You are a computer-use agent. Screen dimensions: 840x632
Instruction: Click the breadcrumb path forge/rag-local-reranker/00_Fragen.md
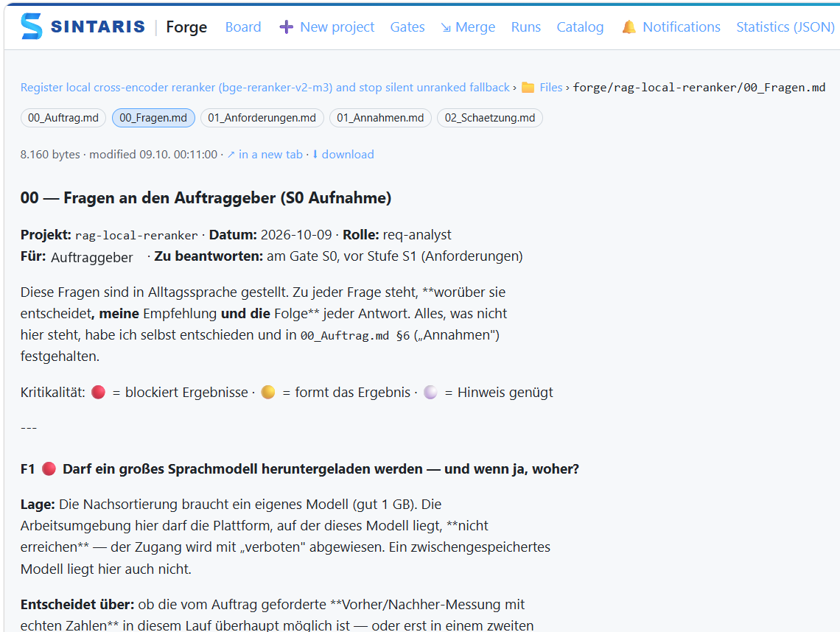click(x=699, y=88)
